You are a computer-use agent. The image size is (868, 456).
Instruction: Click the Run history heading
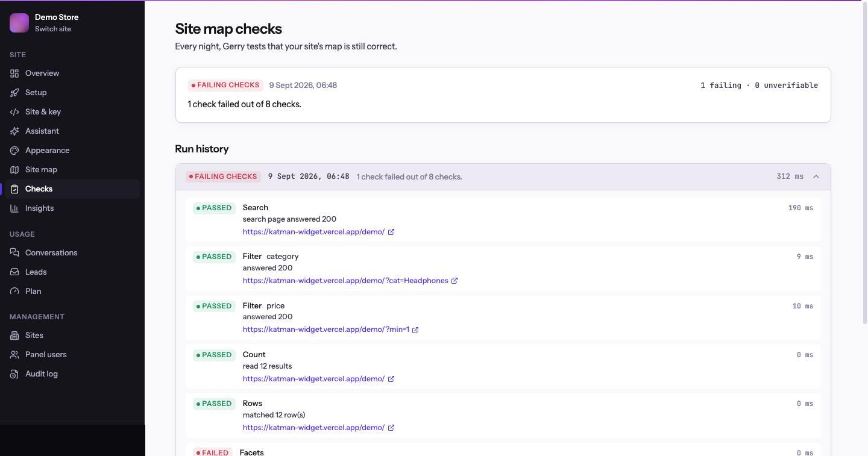tap(202, 149)
